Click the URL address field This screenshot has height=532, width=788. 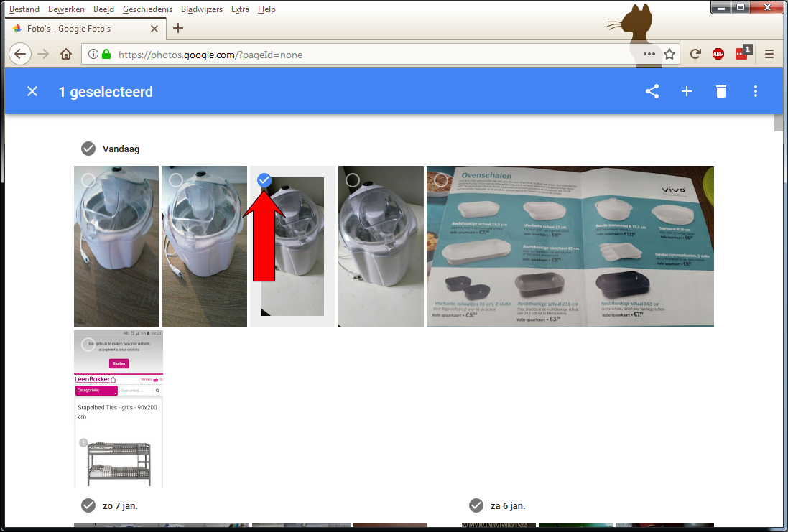359,54
